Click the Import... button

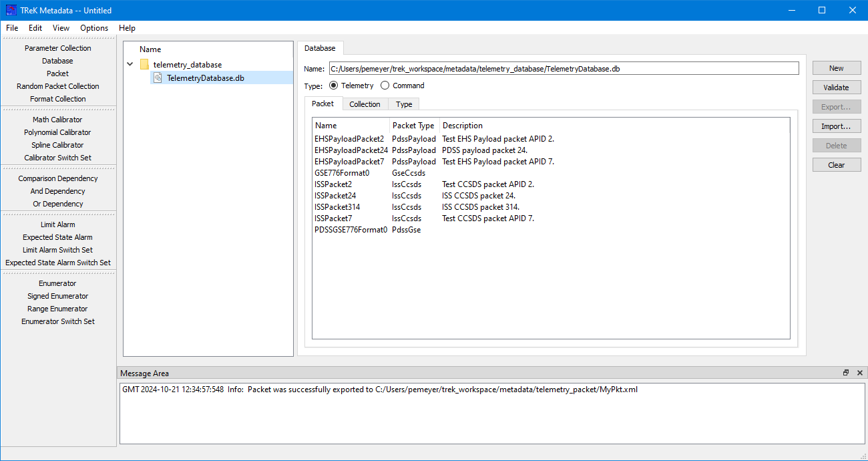tap(836, 126)
